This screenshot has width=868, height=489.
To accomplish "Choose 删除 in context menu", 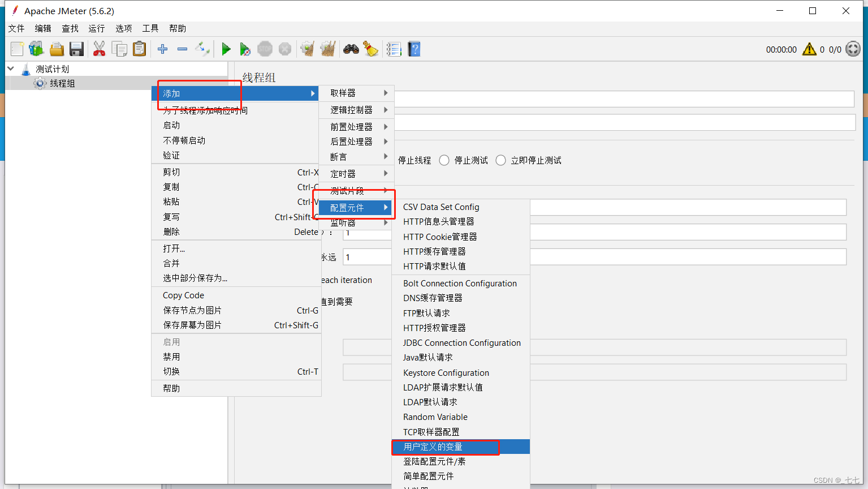I will coord(236,231).
